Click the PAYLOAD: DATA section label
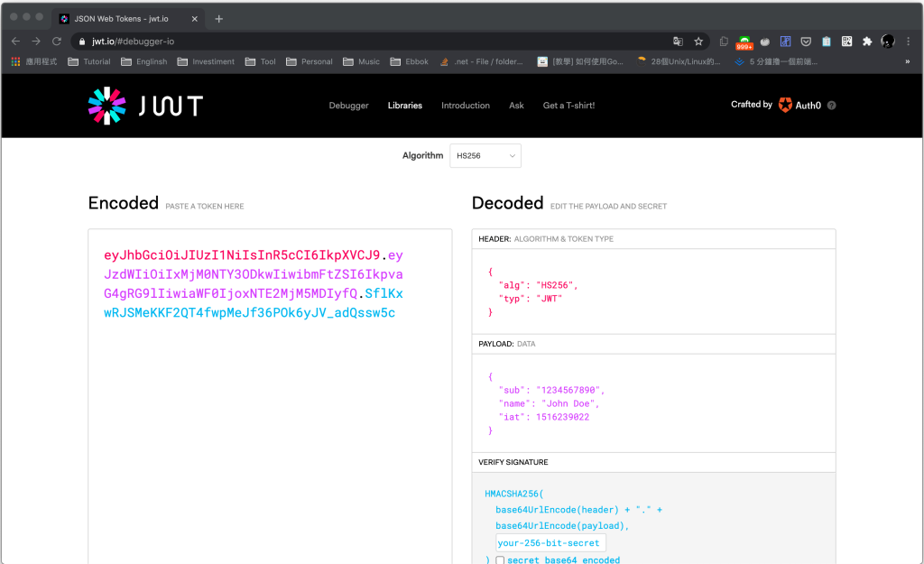 point(507,344)
